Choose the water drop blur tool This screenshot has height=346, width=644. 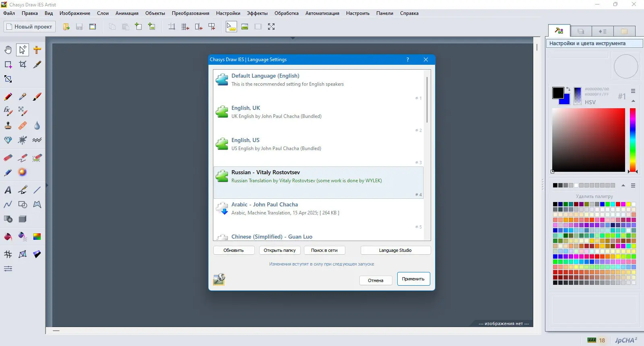37,126
